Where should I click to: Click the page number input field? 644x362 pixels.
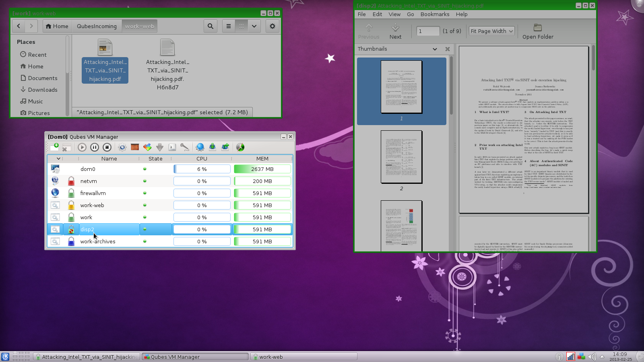[x=428, y=31]
